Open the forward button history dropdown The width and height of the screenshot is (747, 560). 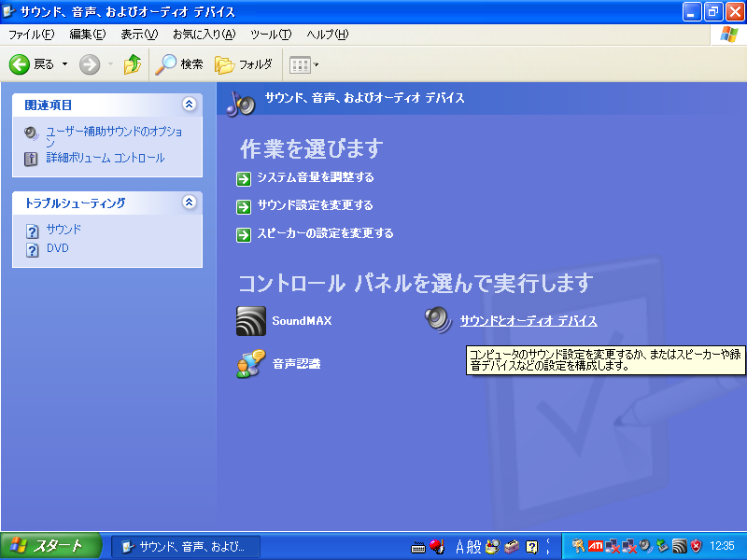pos(110,63)
